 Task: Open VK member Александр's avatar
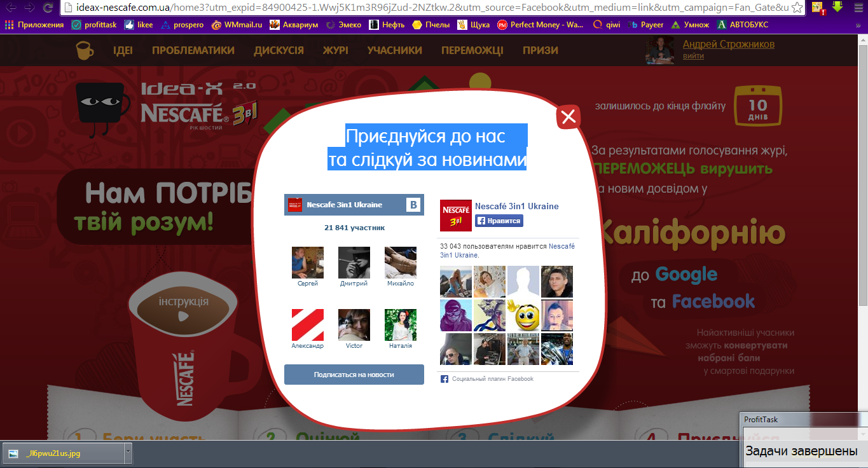tap(308, 325)
